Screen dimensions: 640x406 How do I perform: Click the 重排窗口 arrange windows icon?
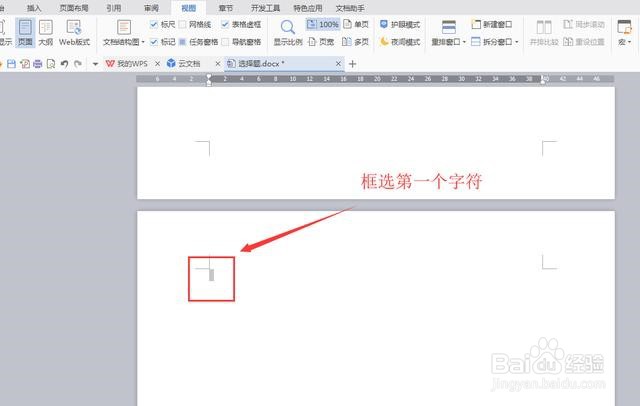[449, 28]
